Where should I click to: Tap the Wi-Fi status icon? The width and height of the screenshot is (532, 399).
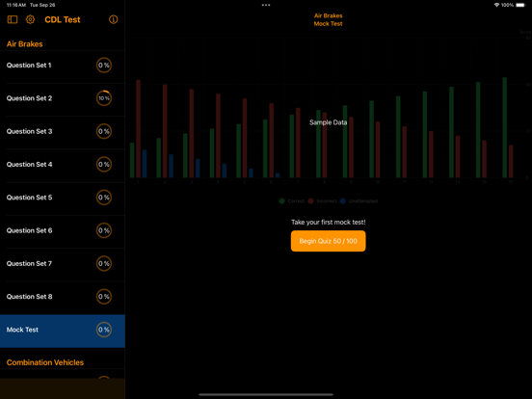click(496, 5)
